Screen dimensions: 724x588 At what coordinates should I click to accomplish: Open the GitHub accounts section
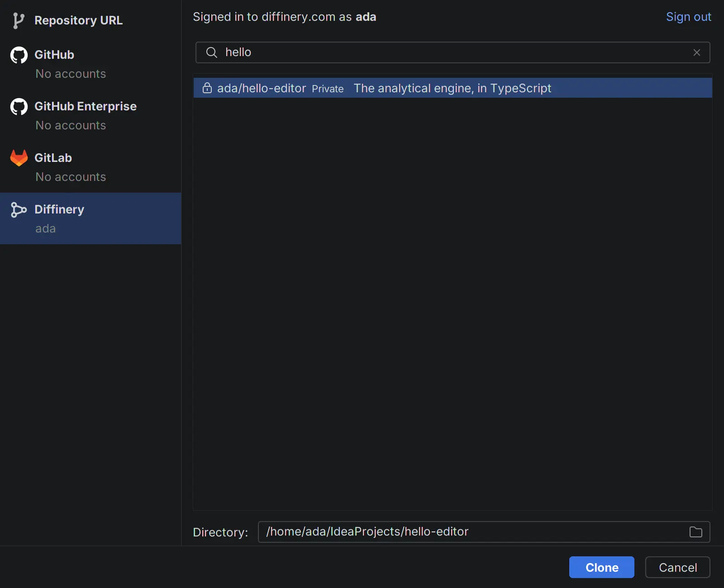point(90,64)
